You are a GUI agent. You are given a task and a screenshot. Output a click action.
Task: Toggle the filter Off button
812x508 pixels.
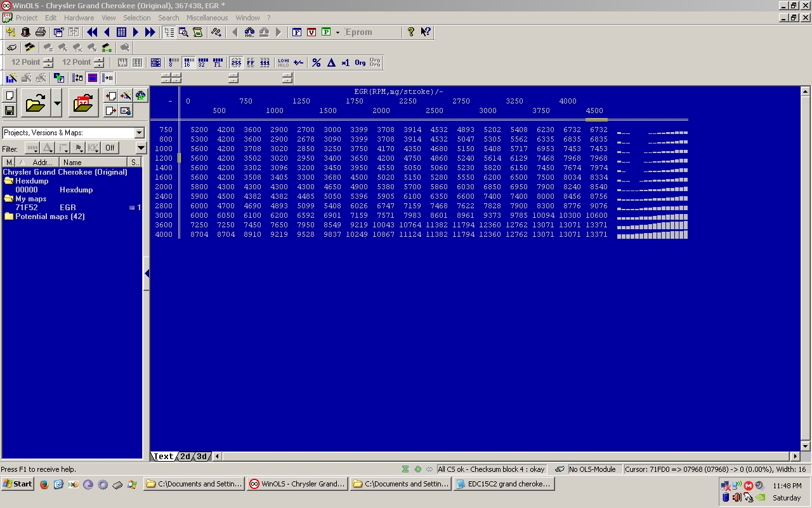click(110, 148)
